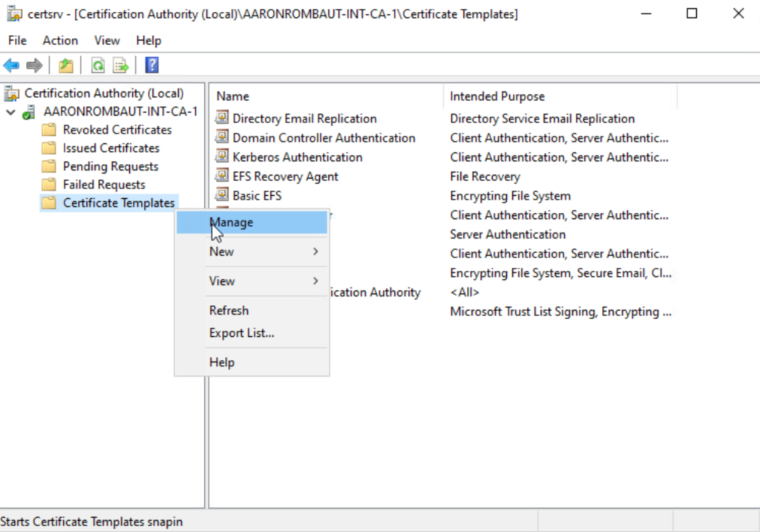This screenshot has width=760, height=532.
Task: Open the Pending Requests folder
Action: point(110,167)
